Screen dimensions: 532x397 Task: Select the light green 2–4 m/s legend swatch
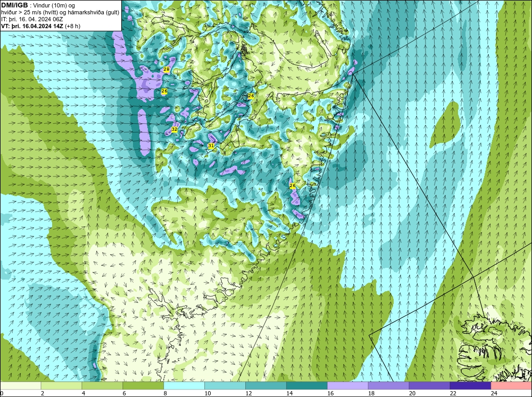61,386
